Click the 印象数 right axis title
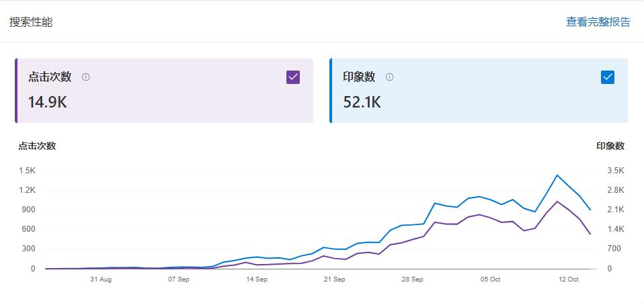This screenshot has width=644, height=303. [610, 146]
